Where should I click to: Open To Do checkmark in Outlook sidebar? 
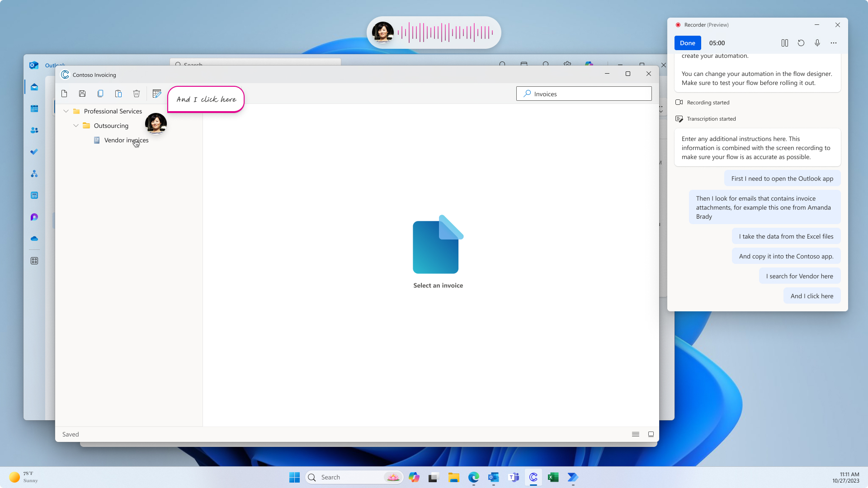34,152
